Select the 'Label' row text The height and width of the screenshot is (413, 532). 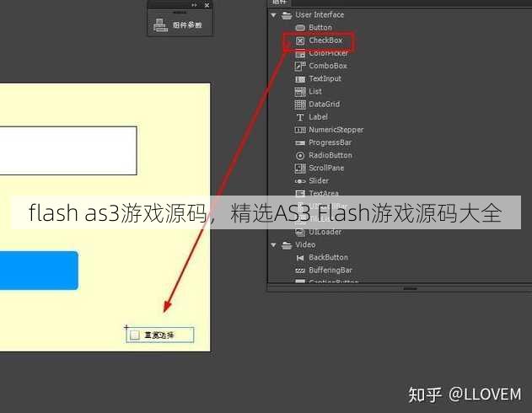click(x=318, y=117)
